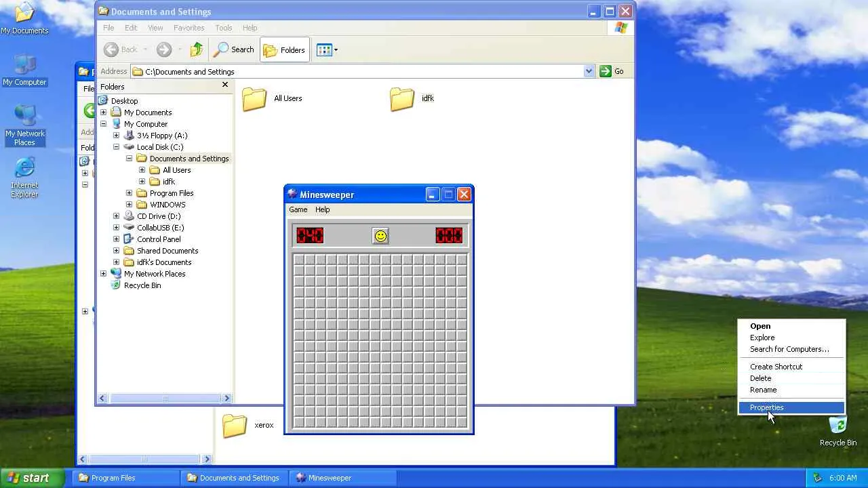Expand CD Drive (D:) tree node

coord(116,216)
